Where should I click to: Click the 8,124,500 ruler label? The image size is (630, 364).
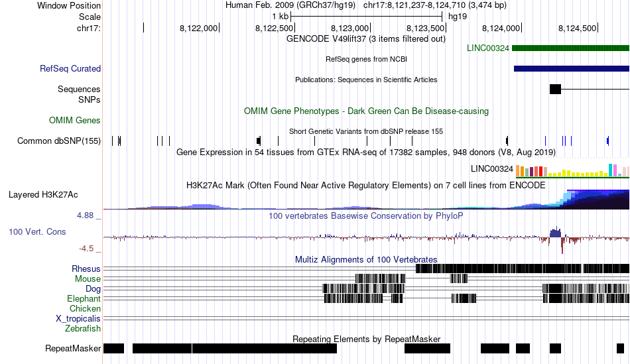pos(578,28)
